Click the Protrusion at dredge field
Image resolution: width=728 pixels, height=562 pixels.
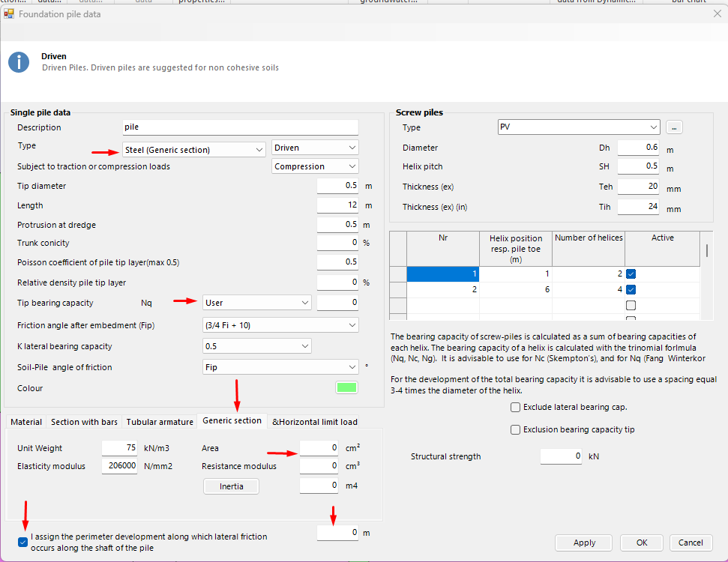click(337, 225)
